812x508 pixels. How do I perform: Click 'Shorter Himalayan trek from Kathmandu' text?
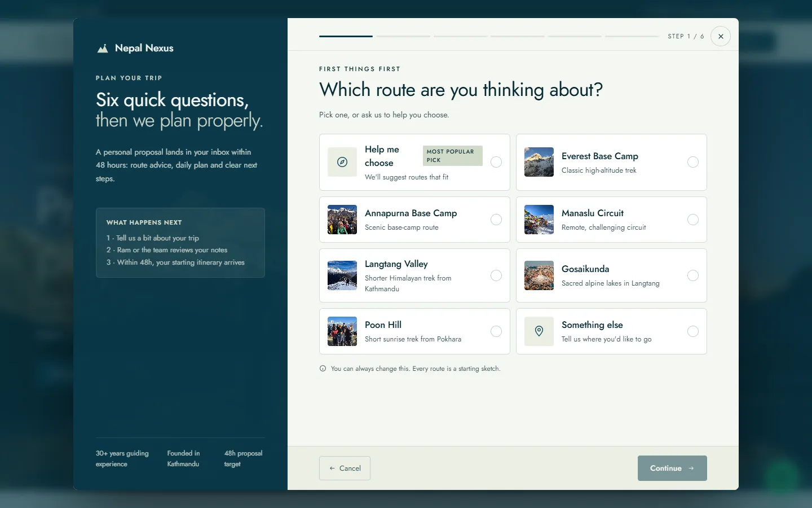[x=408, y=283]
